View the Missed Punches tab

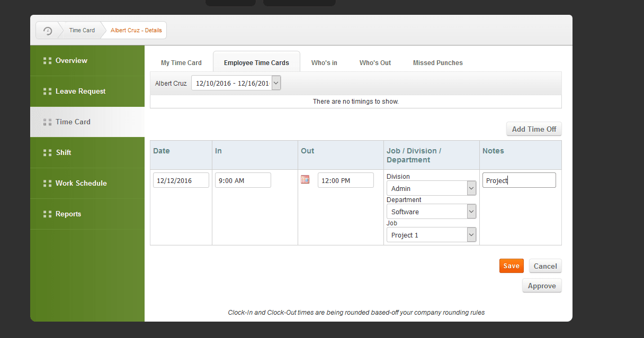[437, 62]
